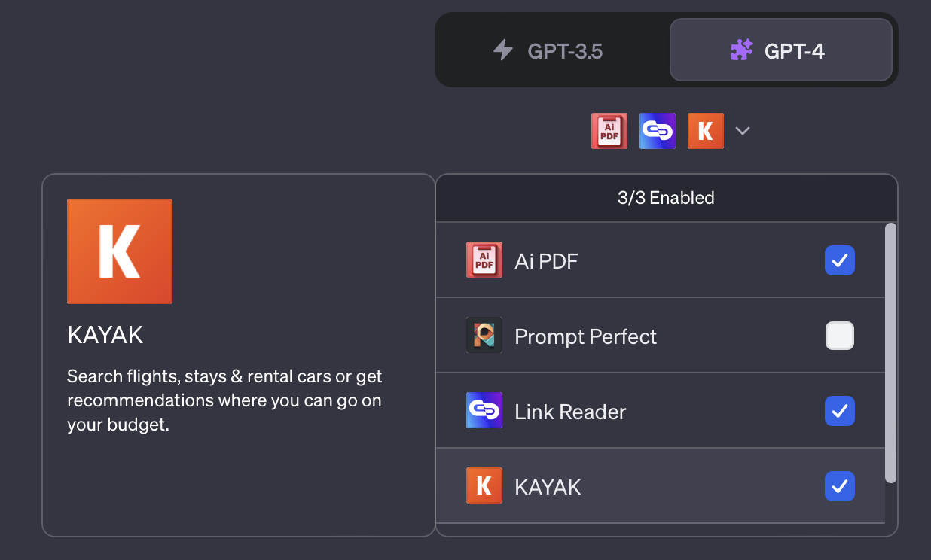Uncheck the Ai PDF plugin checkbox
This screenshot has height=560, width=931.
click(839, 260)
